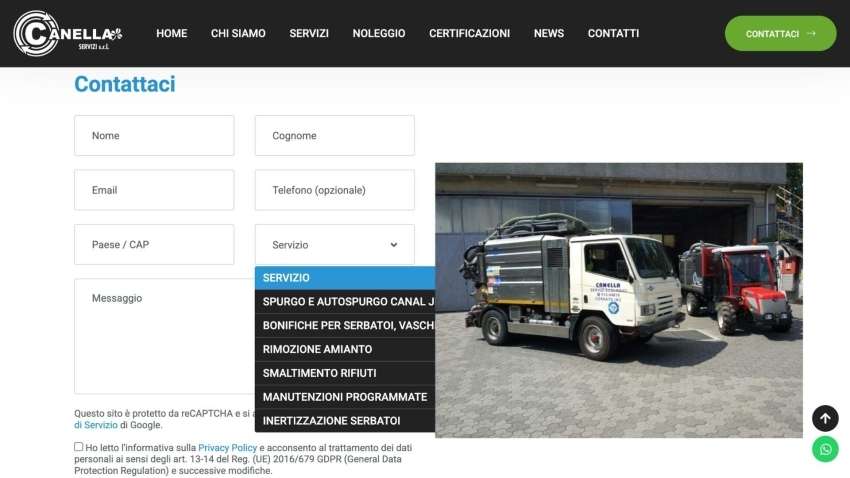
Task: Select Inertizzazione Serbatoi option
Action: pyautogui.click(x=331, y=421)
